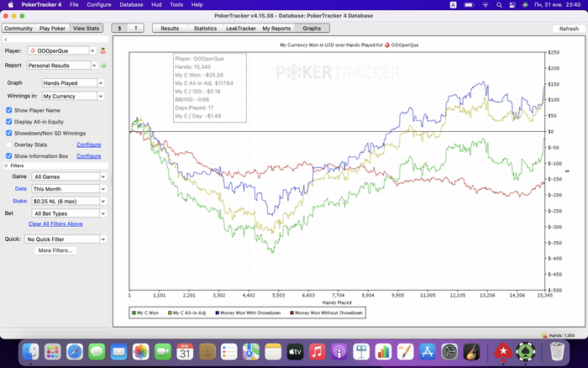The image size is (588, 368).
Task: Open Finder from the dock
Action: pos(30,352)
